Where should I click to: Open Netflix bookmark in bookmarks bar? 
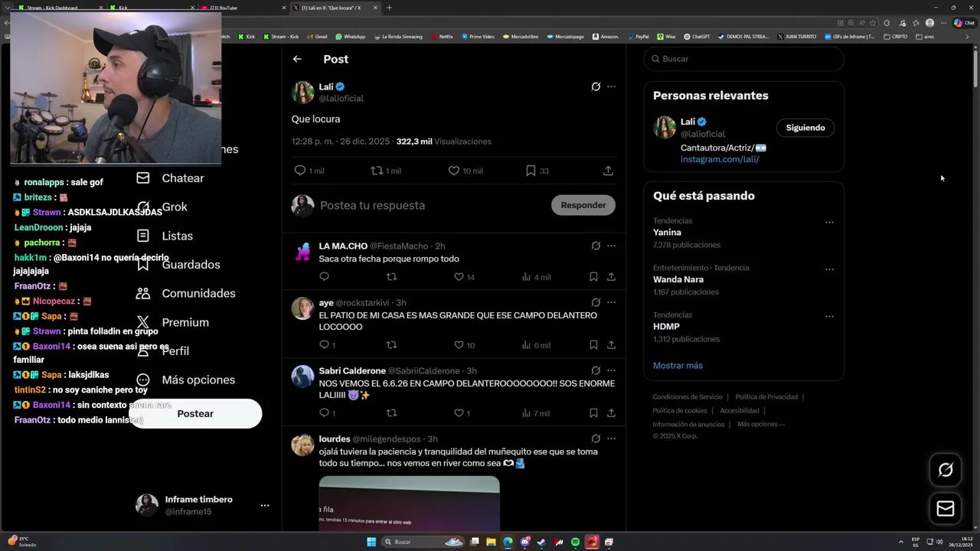[442, 36]
